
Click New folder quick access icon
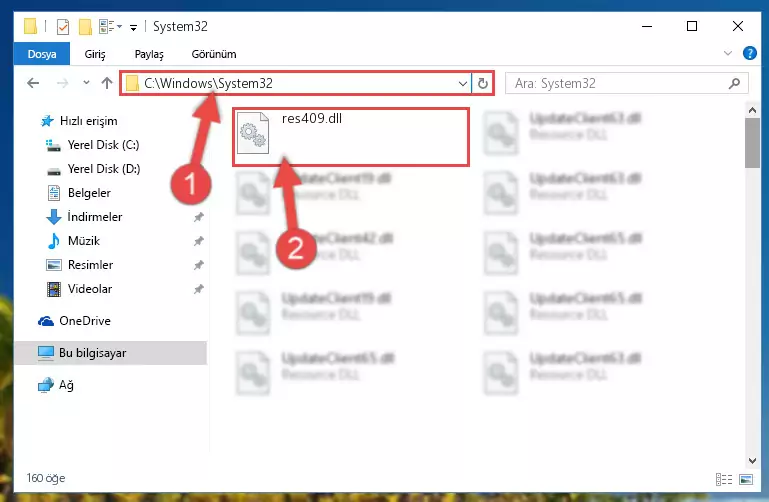[85, 26]
